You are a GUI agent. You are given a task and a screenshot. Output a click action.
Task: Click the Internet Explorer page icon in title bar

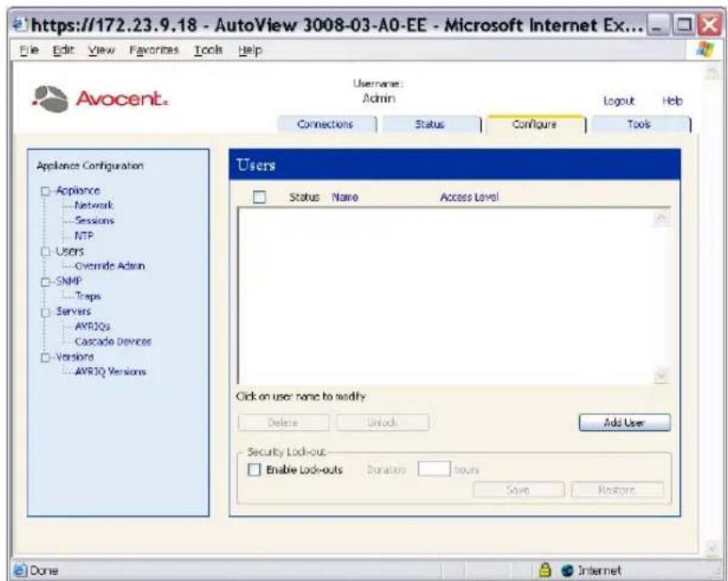coord(20,25)
